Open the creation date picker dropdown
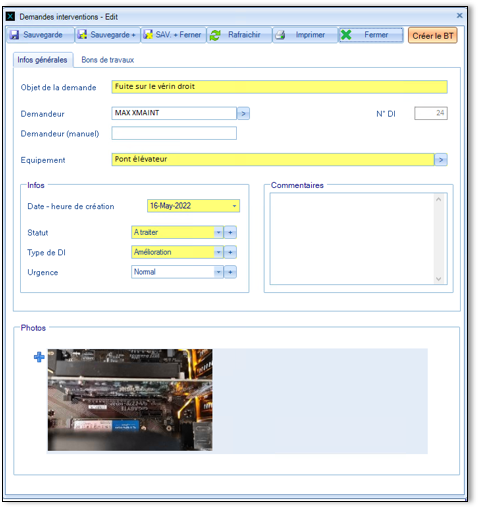Image resolution: width=478 pixels, height=508 pixels. pos(234,206)
